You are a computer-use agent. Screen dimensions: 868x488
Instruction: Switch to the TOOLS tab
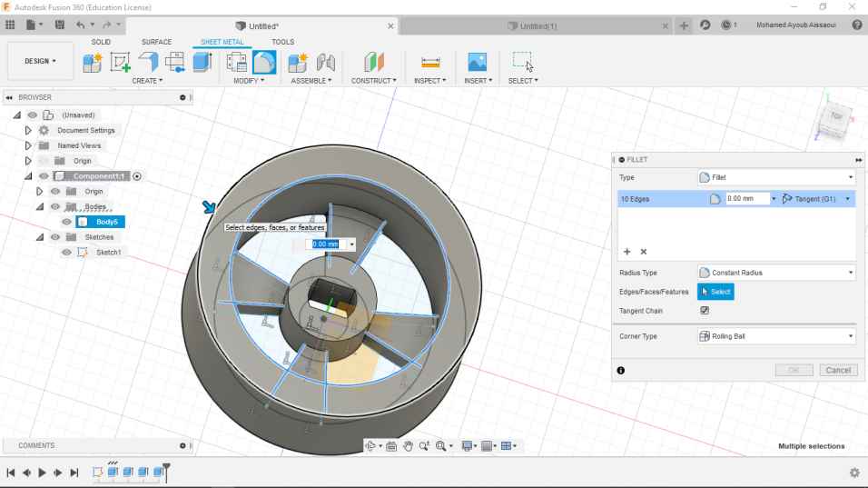(283, 42)
